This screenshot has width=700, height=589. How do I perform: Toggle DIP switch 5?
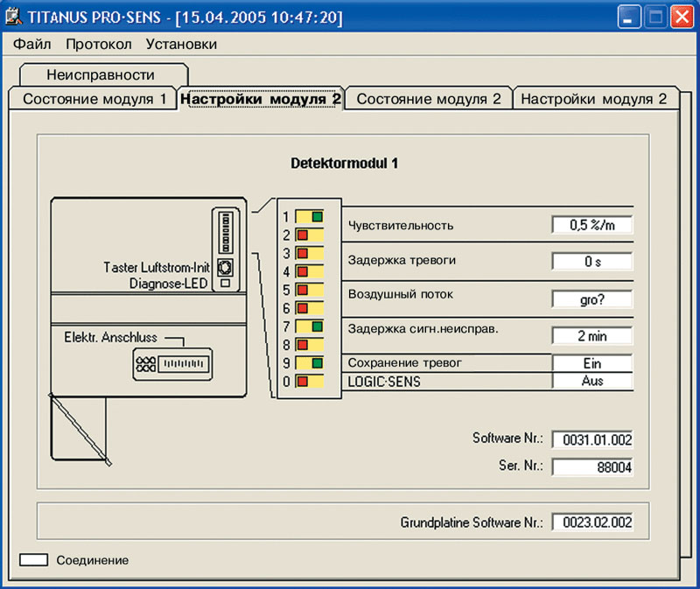pos(310,290)
